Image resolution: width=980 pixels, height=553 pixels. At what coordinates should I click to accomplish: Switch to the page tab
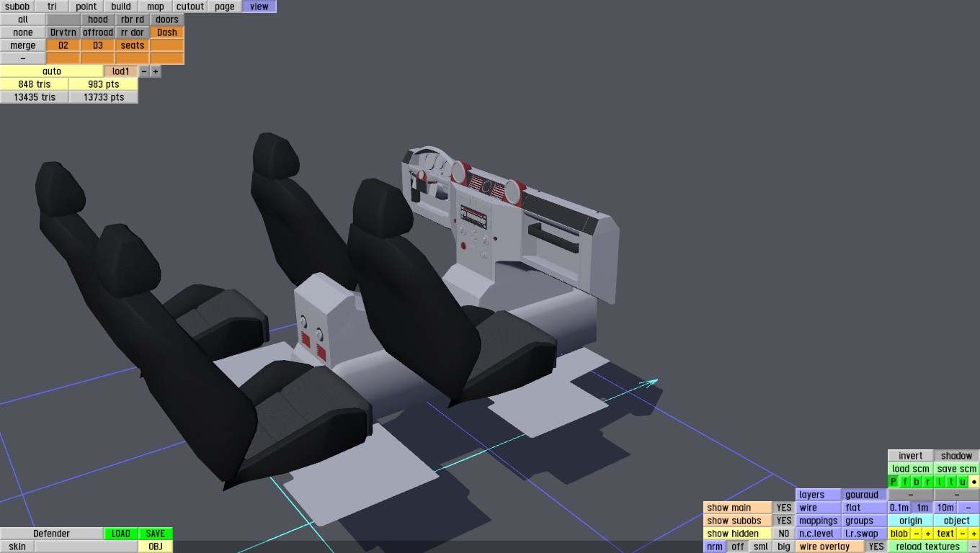225,6
